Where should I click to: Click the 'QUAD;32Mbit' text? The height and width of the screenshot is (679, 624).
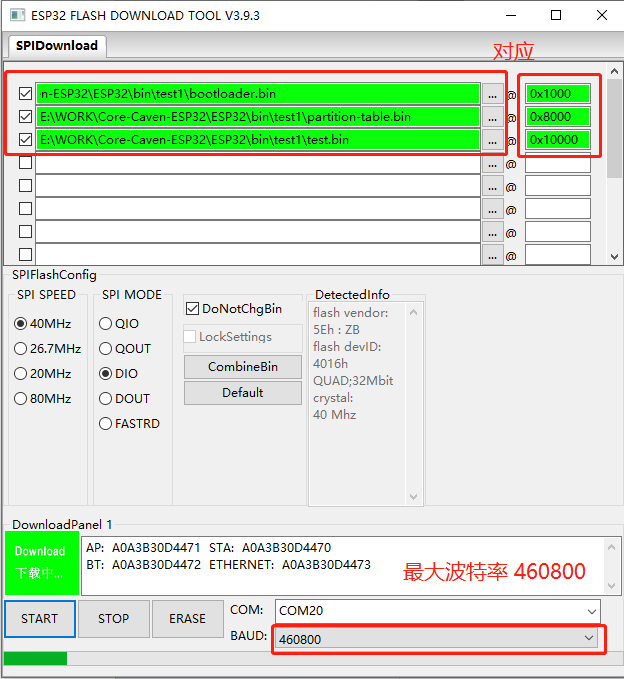353,381
